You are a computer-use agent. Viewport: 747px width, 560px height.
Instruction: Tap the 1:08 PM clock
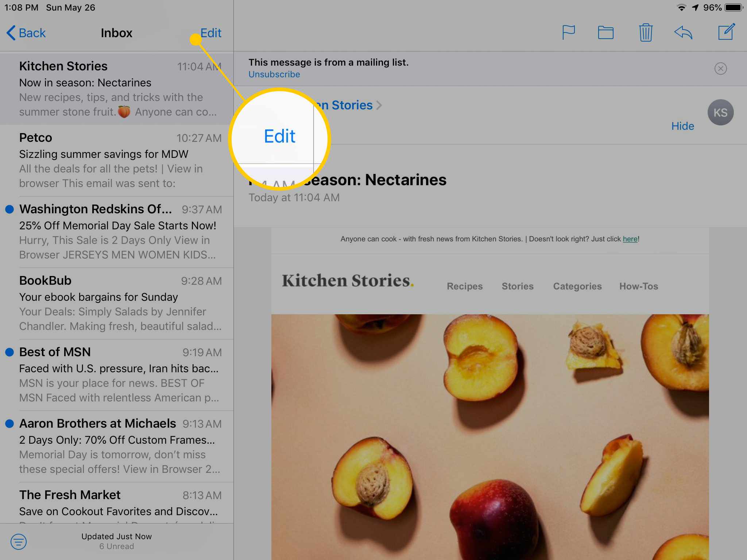pos(21,8)
